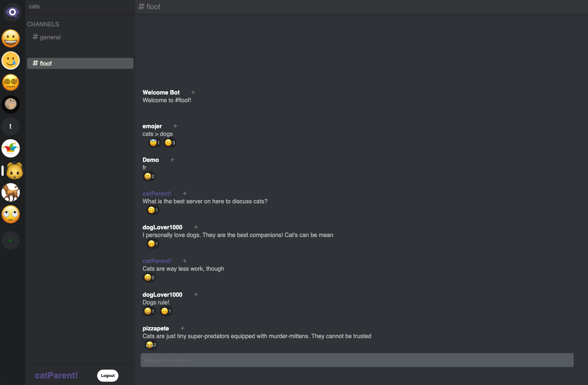Viewport: 588px width, 385px height.
Task: Open the spiral-eyes emoji server
Action: tap(11, 82)
